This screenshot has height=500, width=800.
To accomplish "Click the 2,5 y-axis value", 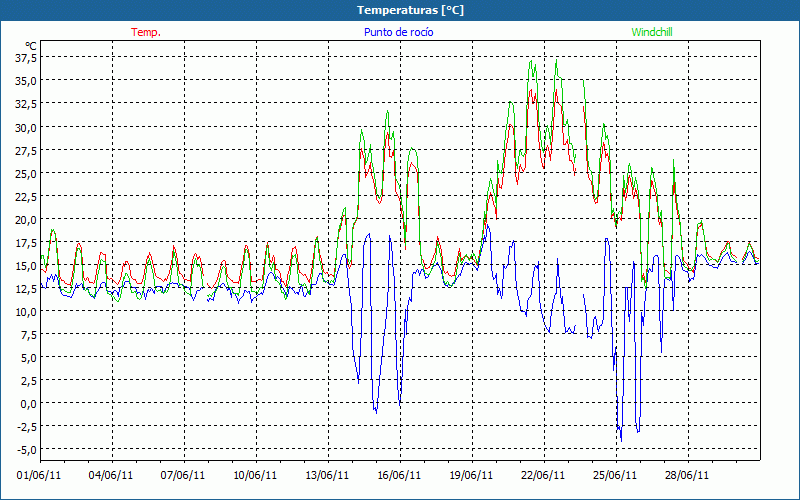I will pos(29,381).
